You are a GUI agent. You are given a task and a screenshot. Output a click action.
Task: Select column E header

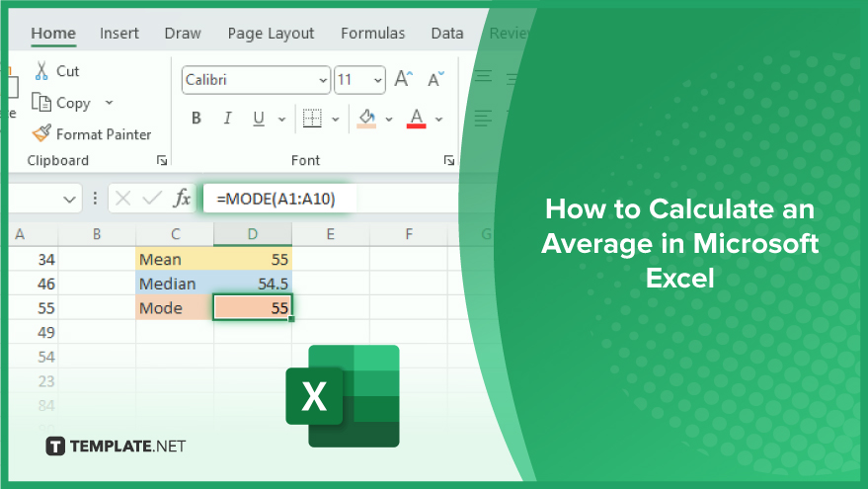point(331,234)
